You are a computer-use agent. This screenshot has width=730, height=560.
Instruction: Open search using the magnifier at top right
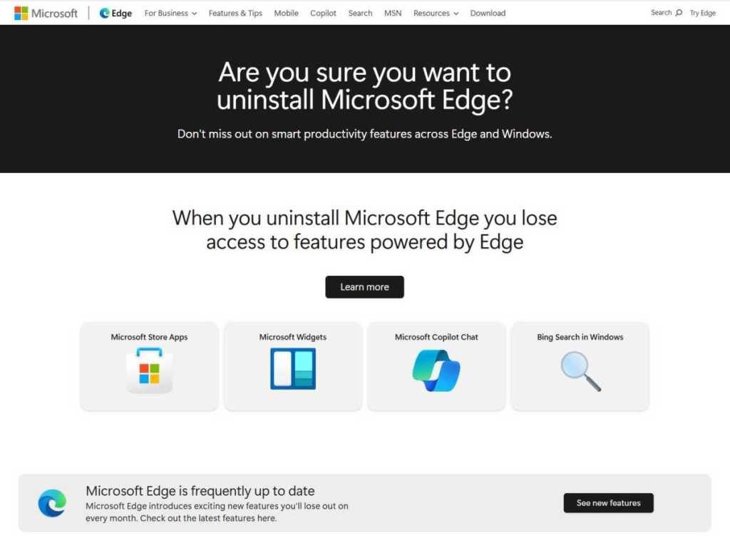(x=679, y=12)
